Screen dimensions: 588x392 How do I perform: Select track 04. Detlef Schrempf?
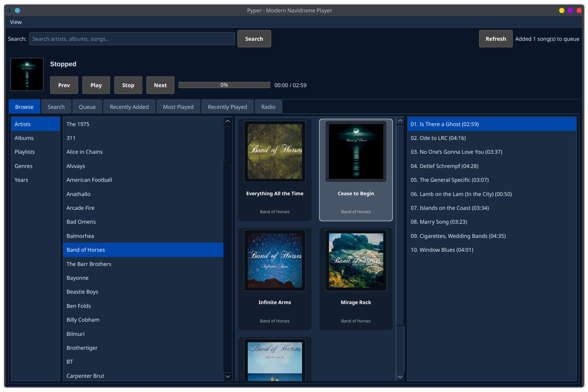pyautogui.click(x=492, y=166)
